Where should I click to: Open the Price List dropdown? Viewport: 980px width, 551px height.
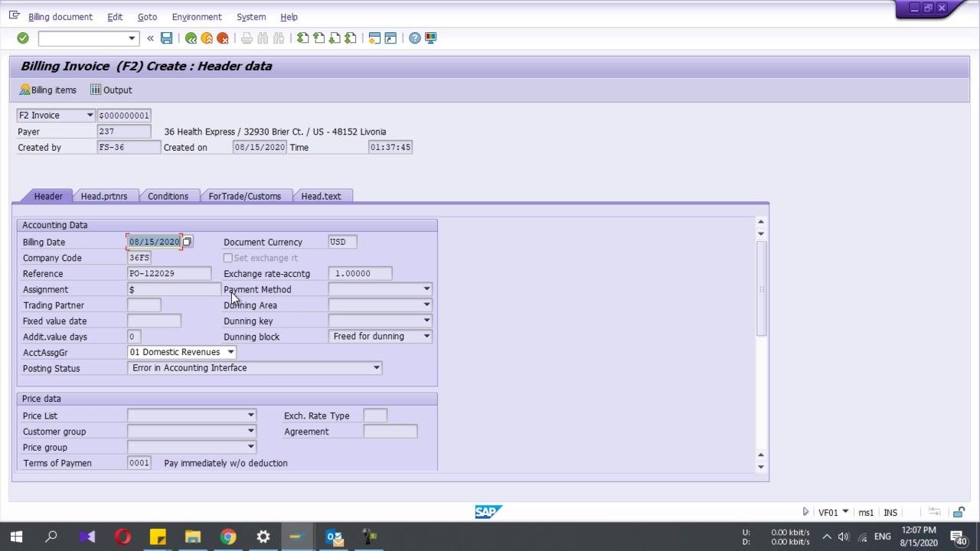(250, 416)
